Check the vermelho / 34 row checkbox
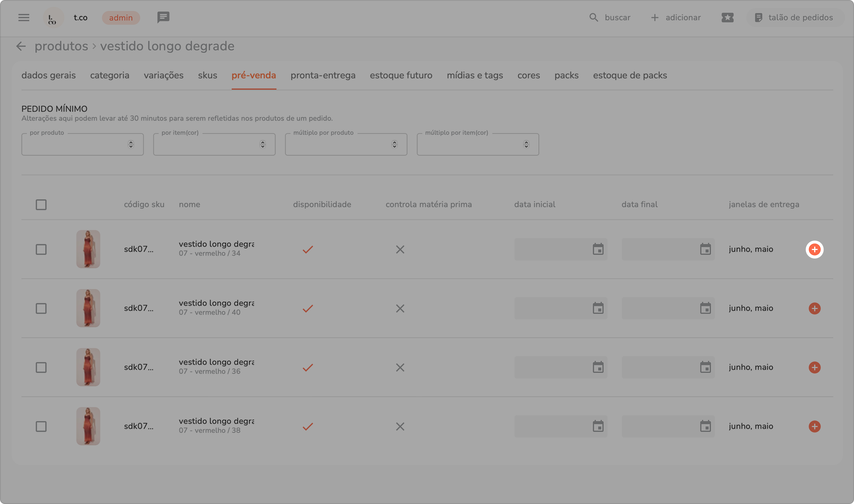The image size is (854, 504). (41, 250)
